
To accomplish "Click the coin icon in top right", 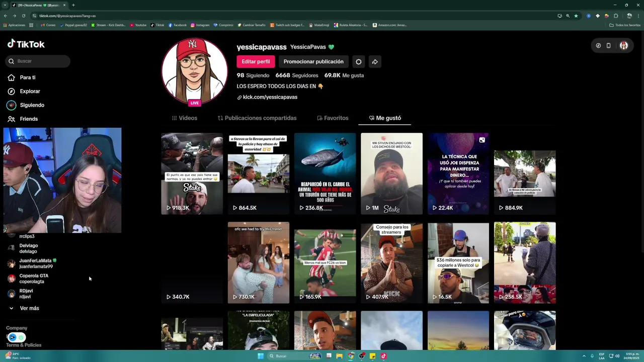I will tap(598, 46).
